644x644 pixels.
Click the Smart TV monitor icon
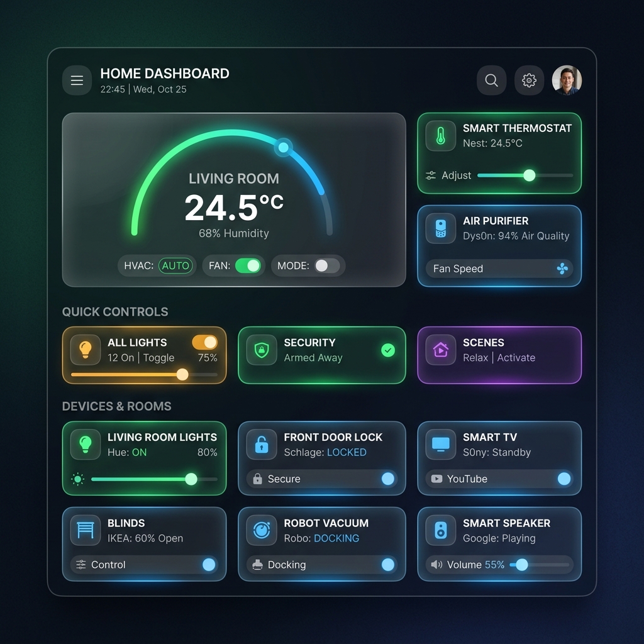tap(441, 445)
